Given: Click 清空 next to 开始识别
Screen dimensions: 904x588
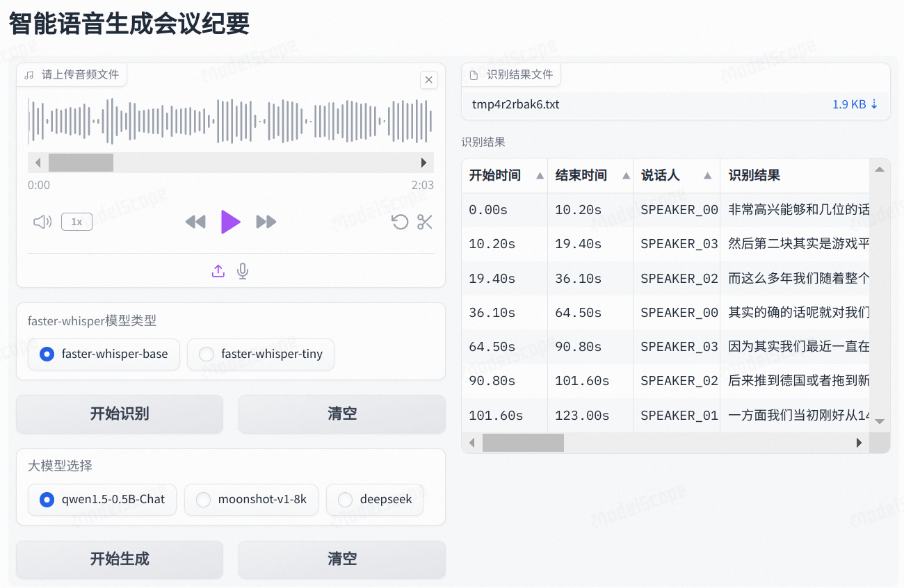Looking at the screenshot, I should tap(342, 414).
